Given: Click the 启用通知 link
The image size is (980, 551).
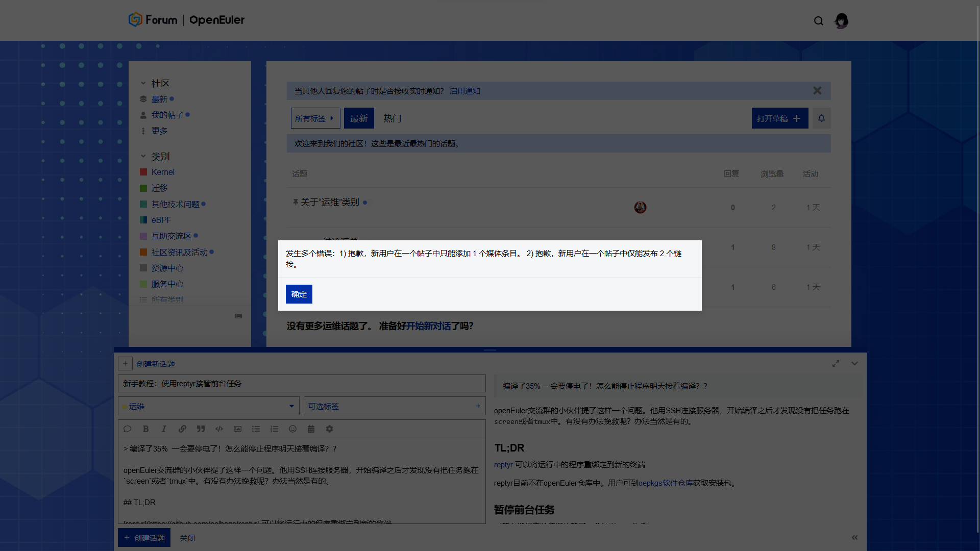Looking at the screenshot, I should 465,91.
